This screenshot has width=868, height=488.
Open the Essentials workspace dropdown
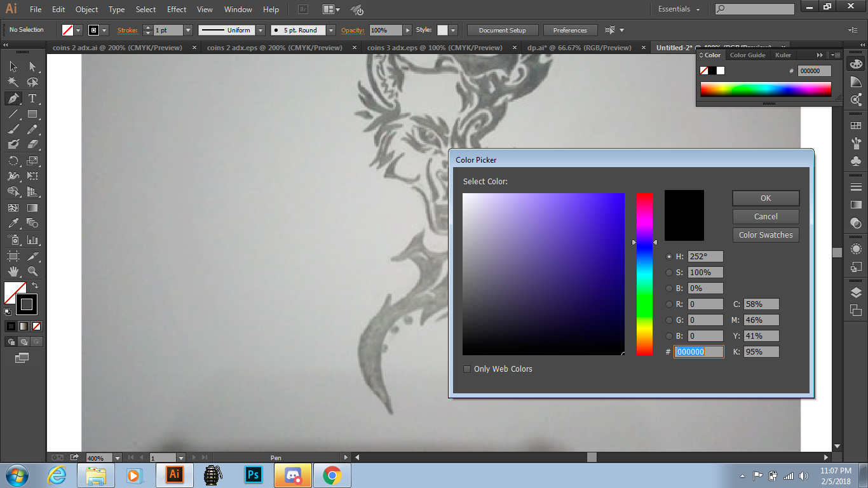679,10
